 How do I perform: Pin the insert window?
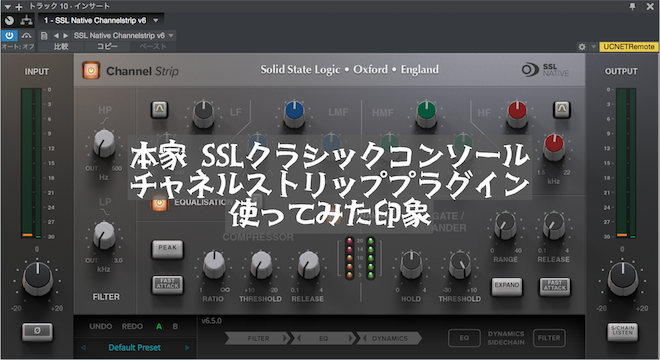coord(632,6)
